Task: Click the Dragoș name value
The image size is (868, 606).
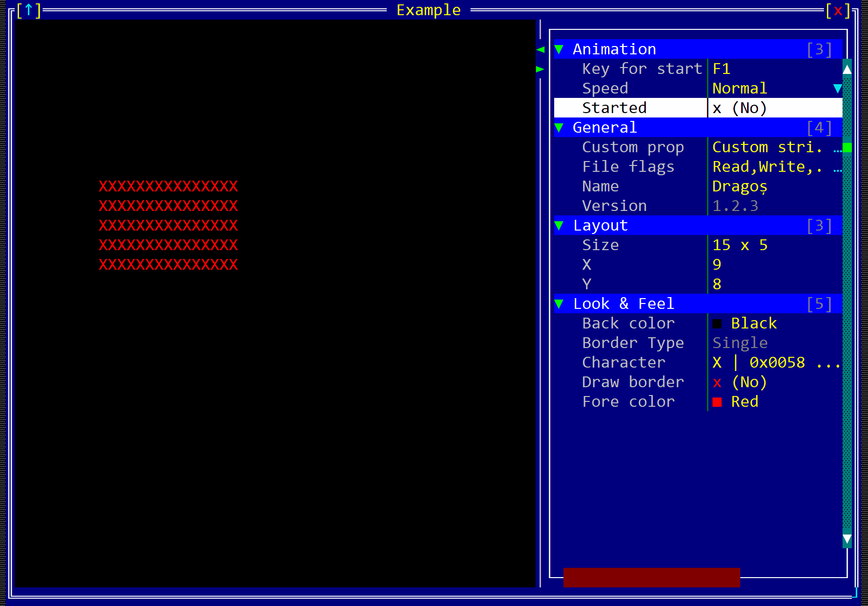Action: click(740, 186)
